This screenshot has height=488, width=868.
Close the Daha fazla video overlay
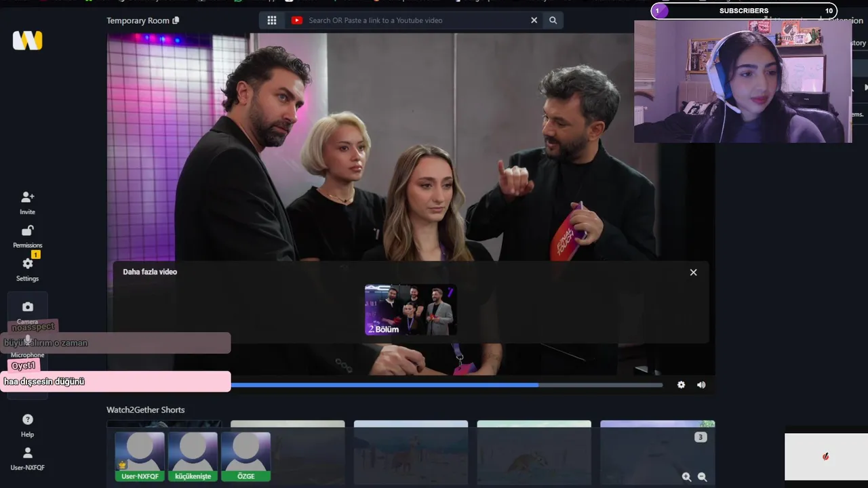(693, 272)
